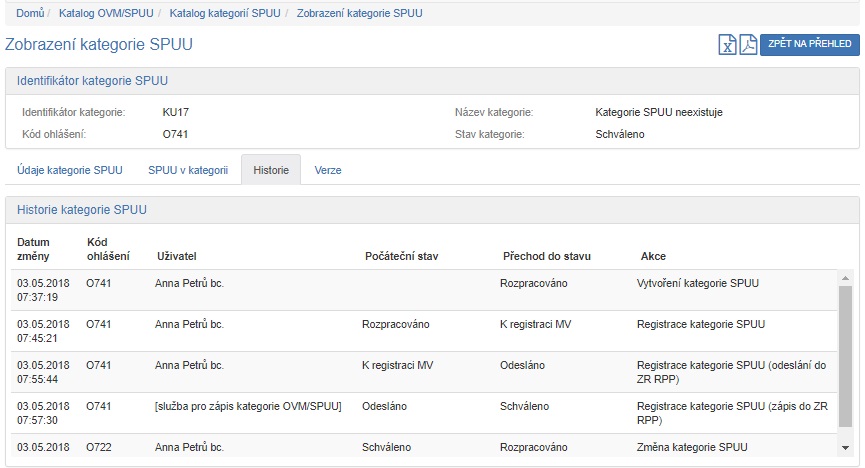The width and height of the screenshot is (865, 468).
Task: Click the Datum změny column header
Action: coord(34,250)
